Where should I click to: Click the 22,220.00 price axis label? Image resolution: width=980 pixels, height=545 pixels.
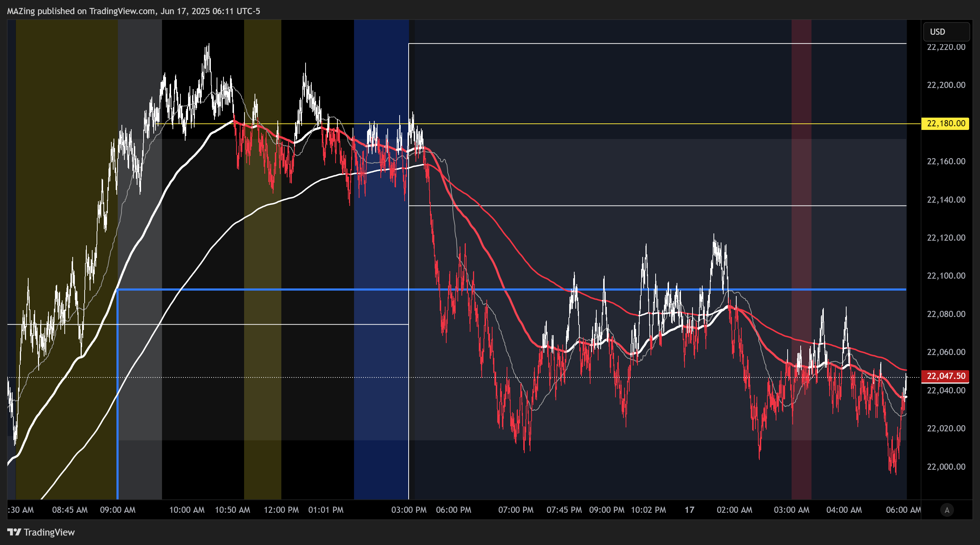point(946,47)
